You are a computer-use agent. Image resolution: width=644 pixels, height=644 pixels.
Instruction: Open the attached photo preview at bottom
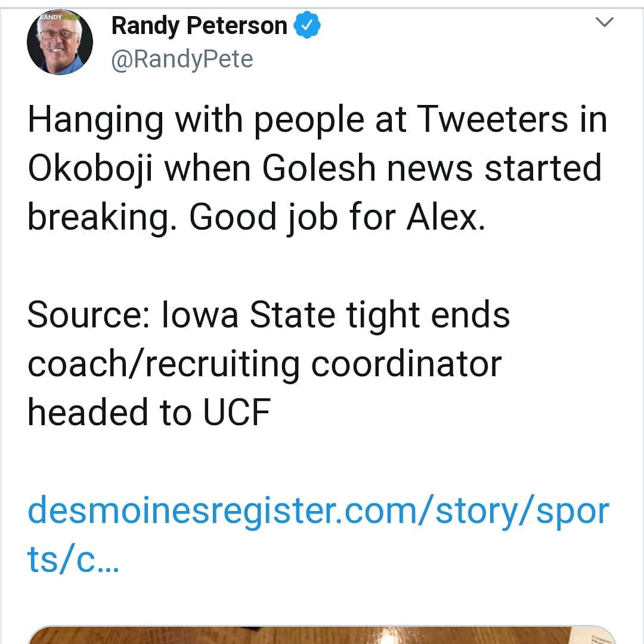(x=321, y=635)
